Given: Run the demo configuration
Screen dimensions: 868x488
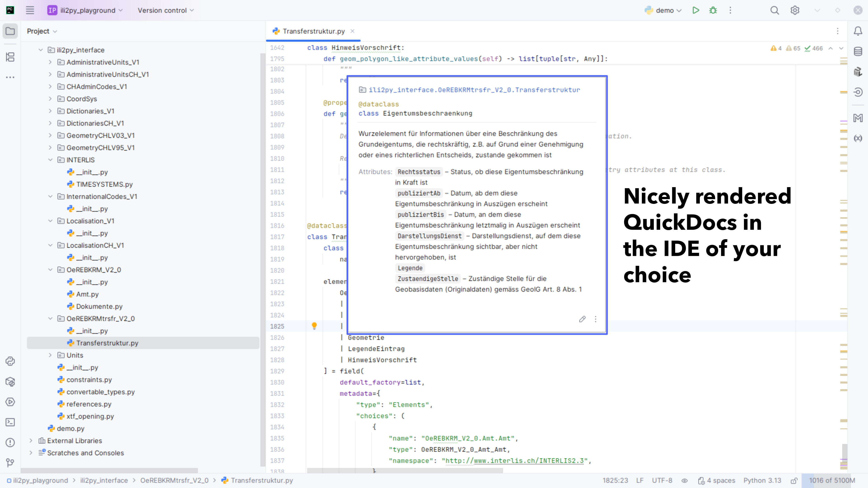Looking at the screenshot, I should click(696, 10).
